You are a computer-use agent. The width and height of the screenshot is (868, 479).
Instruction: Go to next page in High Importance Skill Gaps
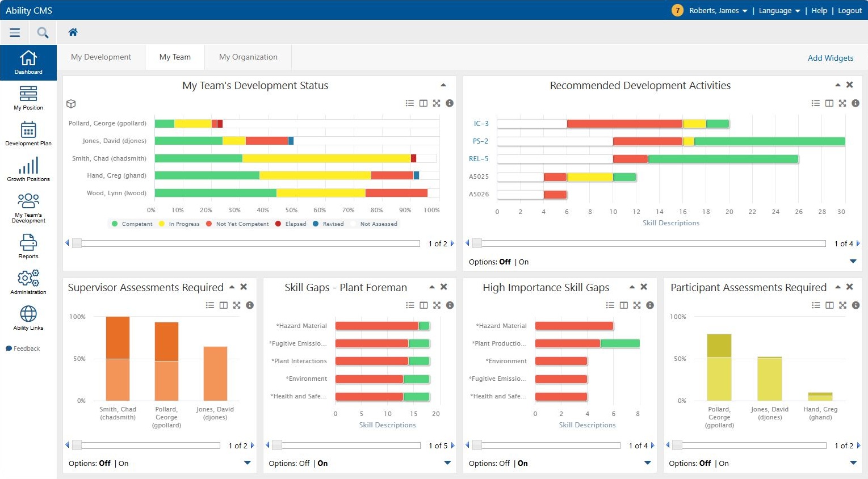(653, 446)
